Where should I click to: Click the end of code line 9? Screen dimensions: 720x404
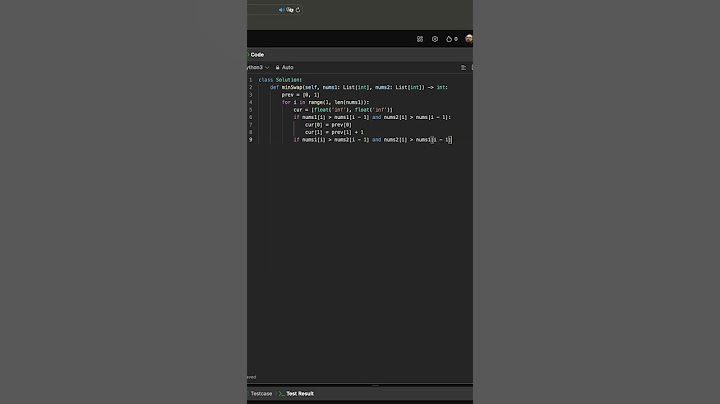pos(452,140)
